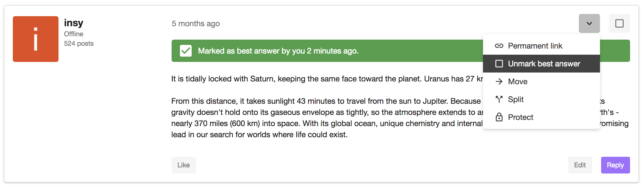Screen dimensions: 644x188
Task: Click the 524 posts count
Action: pos(79,44)
